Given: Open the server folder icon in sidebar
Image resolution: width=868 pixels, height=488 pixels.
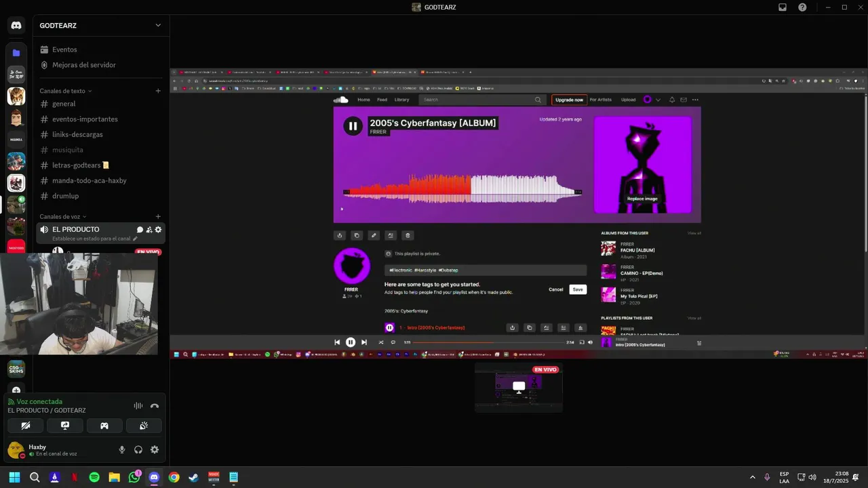Looking at the screenshot, I should click(x=16, y=53).
